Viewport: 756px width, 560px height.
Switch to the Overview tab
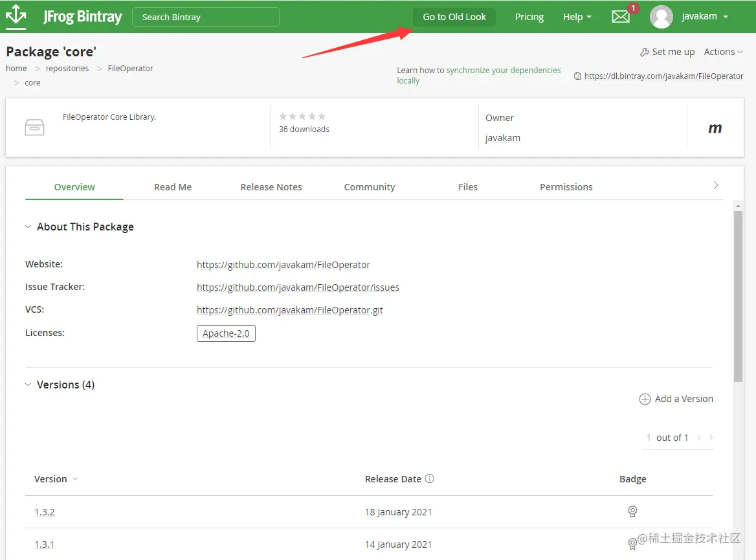(x=74, y=186)
